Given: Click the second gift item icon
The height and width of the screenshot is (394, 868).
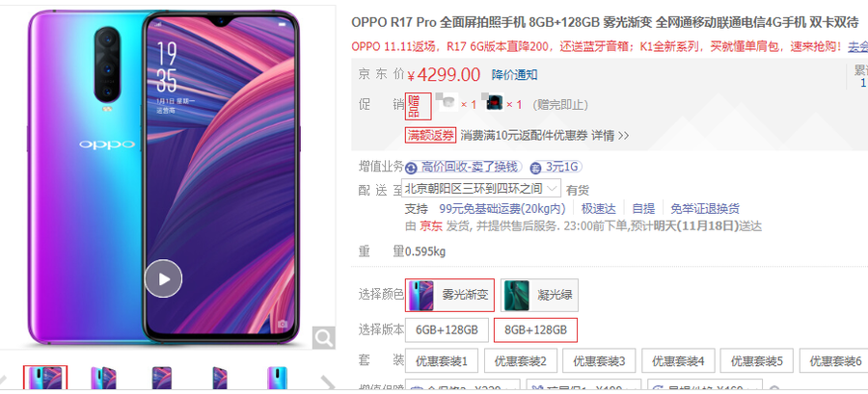Looking at the screenshot, I should [x=493, y=103].
